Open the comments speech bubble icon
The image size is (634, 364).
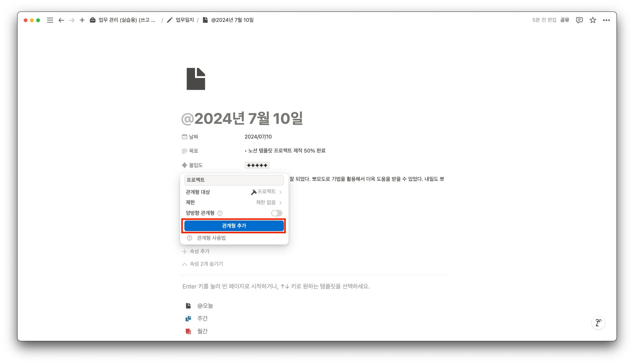(579, 20)
